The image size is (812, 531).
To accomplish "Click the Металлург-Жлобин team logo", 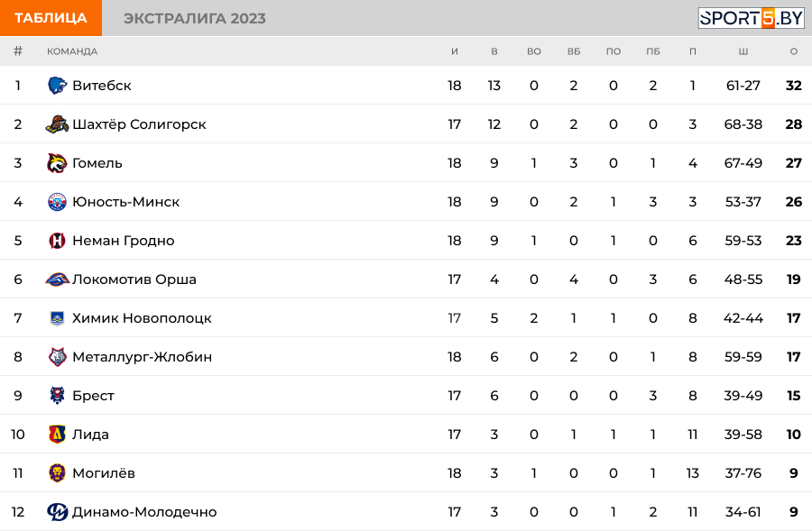I will (57, 357).
